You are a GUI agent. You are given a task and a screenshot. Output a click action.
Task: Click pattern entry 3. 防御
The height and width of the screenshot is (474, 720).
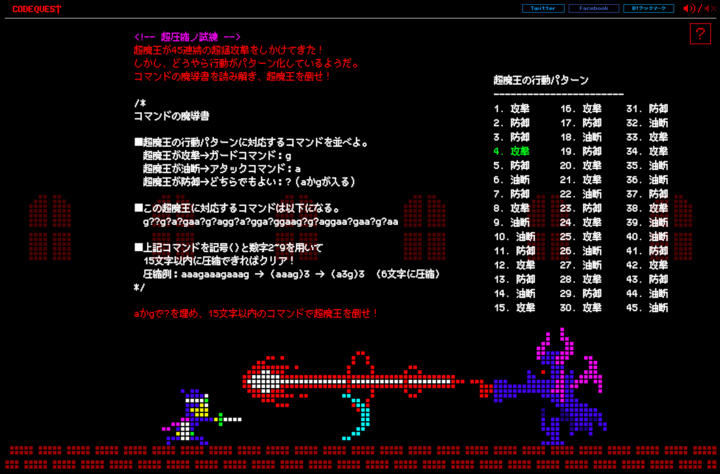coord(512,137)
